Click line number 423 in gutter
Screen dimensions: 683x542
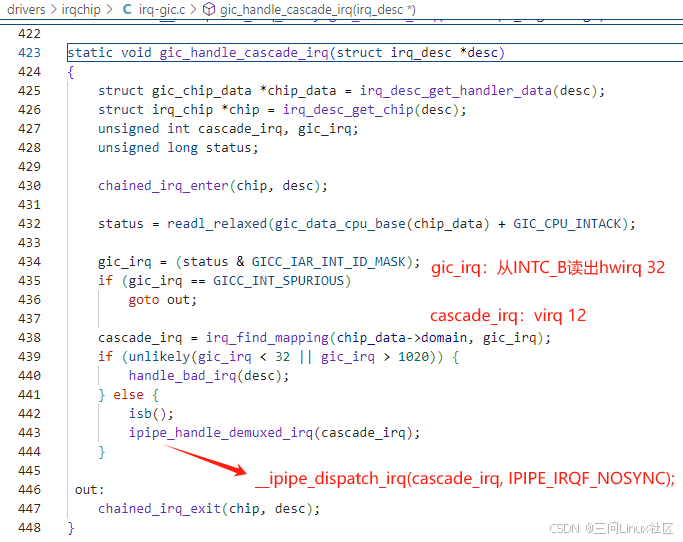pyautogui.click(x=29, y=53)
